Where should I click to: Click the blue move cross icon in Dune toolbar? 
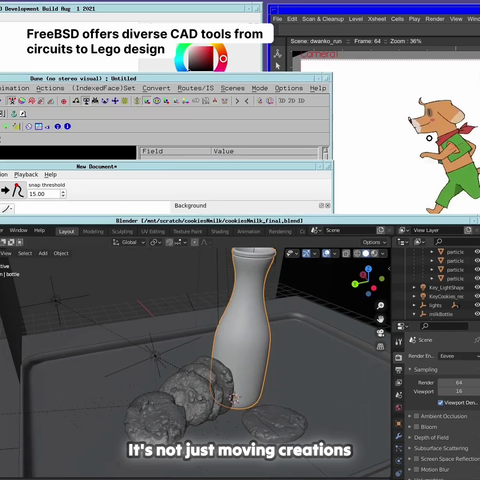point(115,101)
